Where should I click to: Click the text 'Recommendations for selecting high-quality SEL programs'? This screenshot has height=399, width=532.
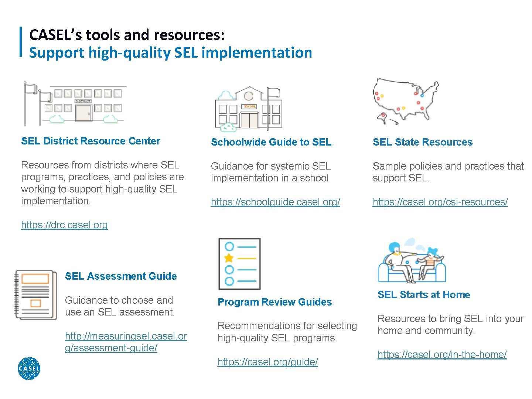pos(287,332)
